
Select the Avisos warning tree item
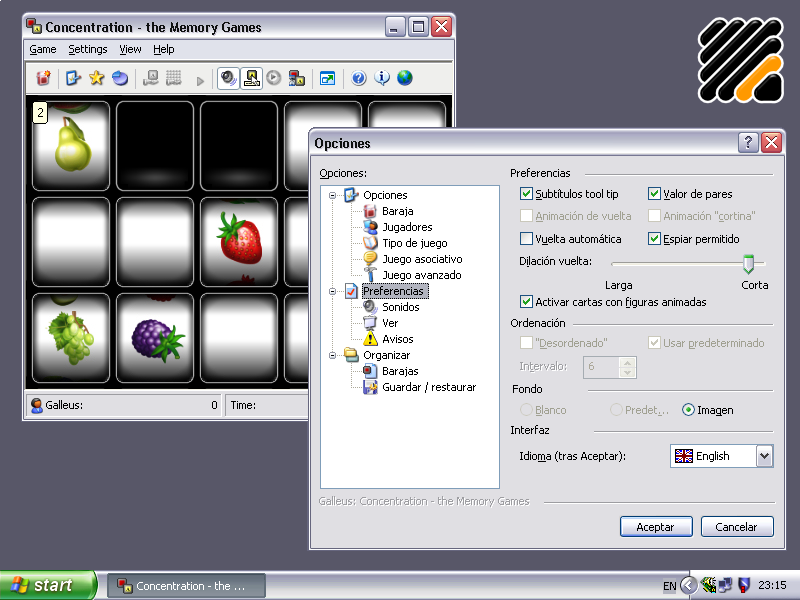(x=397, y=339)
